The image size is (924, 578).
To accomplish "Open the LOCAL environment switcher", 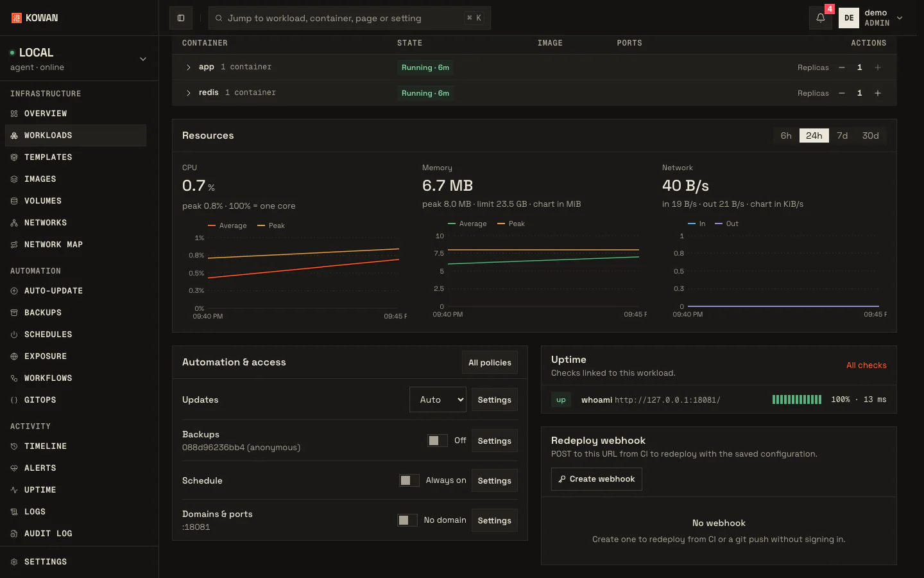I will pos(79,59).
